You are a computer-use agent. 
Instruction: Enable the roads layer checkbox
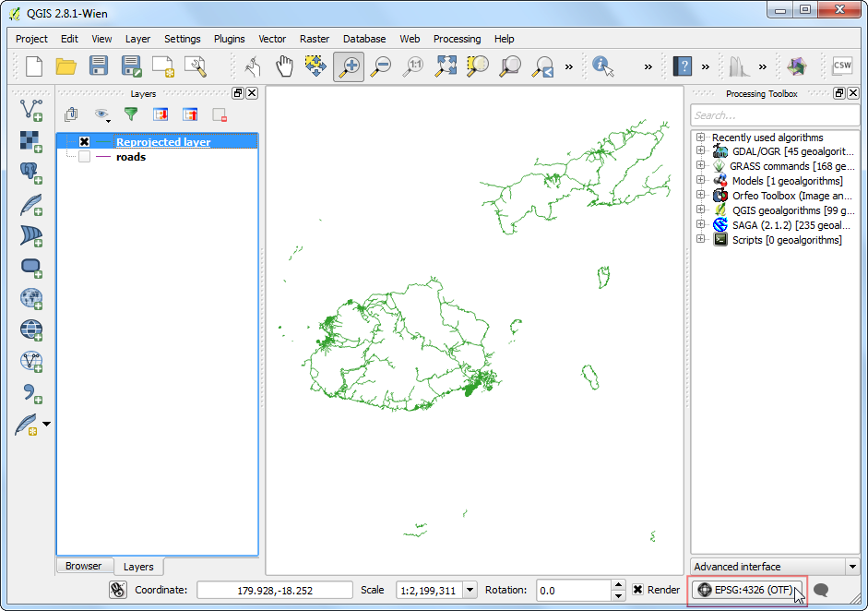coord(84,157)
